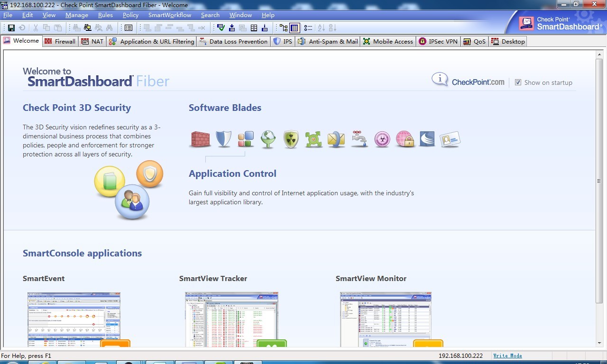Screen dimensions: 607x364
Task: Click the bulleted list view toolbar icon
Action: [x=308, y=28]
